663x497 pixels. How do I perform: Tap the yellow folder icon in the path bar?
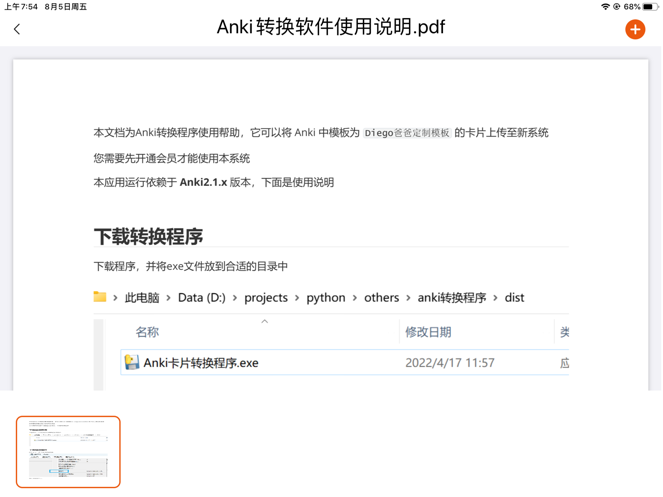tap(100, 297)
